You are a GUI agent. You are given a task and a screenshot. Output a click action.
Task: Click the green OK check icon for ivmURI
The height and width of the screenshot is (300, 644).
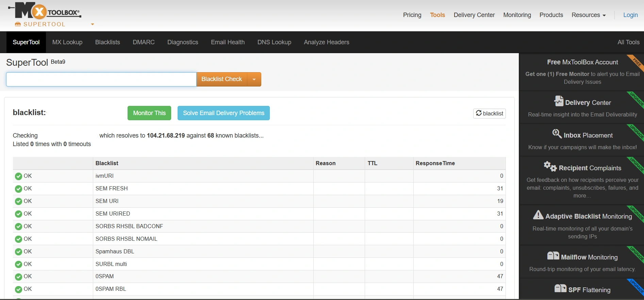[x=18, y=176]
